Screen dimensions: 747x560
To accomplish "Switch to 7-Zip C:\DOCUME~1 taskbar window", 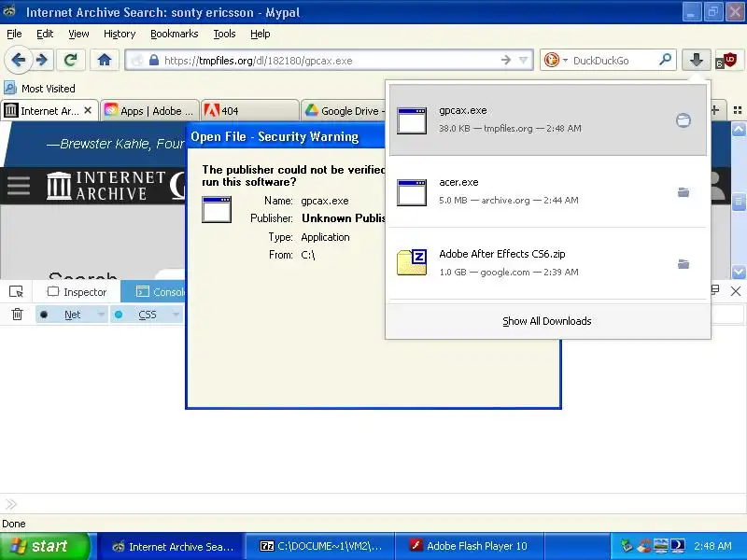I will [320, 546].
